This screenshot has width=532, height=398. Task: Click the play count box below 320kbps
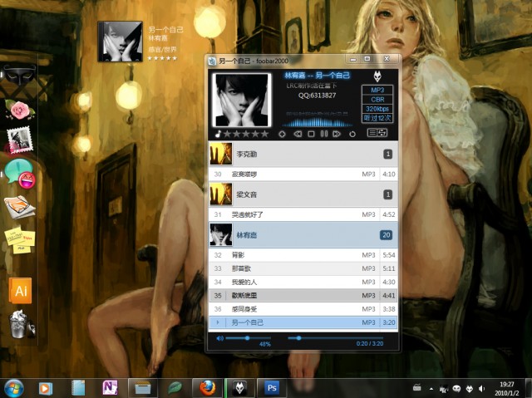[x=377, y=118]
